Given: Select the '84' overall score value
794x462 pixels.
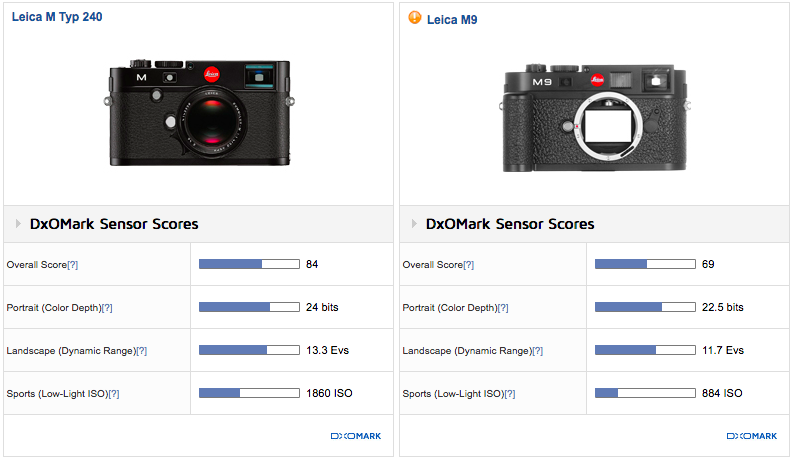Looking at the screenshot, I should (312, 264).
